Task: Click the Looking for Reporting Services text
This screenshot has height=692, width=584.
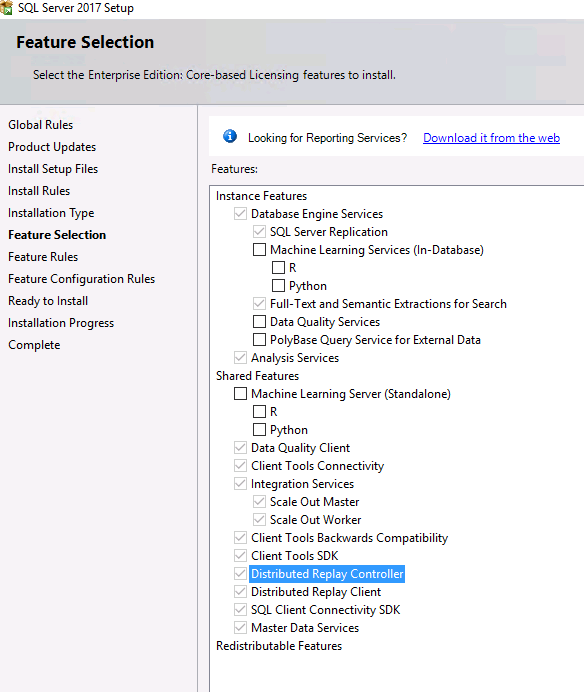Action: point(328,138)
